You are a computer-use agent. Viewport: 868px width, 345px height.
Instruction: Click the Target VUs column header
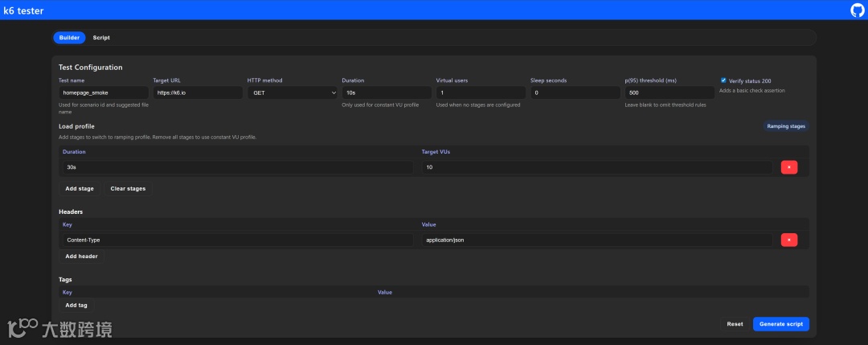click(x=436, y=151)
